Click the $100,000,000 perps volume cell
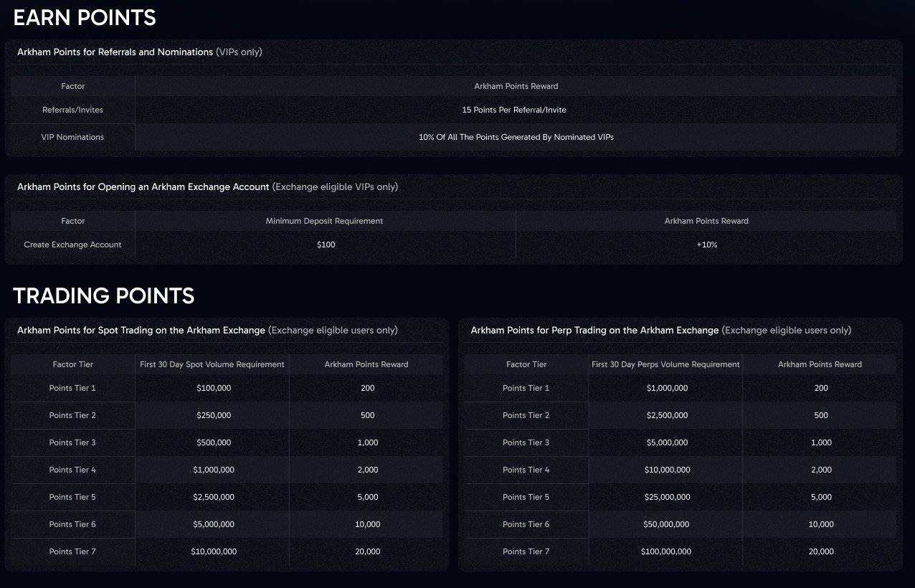Image resolution: width=915 pixels, height=588 pixels. [x=666, y=551]
